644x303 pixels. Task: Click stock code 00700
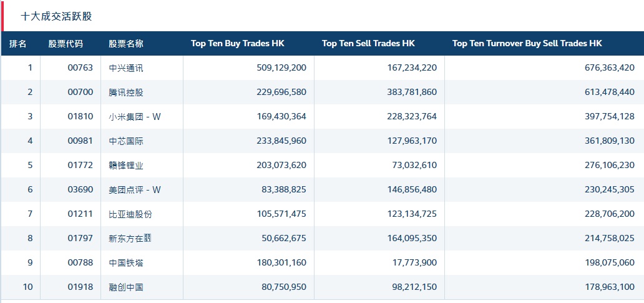pyautogui.click(x=80, y=92)
